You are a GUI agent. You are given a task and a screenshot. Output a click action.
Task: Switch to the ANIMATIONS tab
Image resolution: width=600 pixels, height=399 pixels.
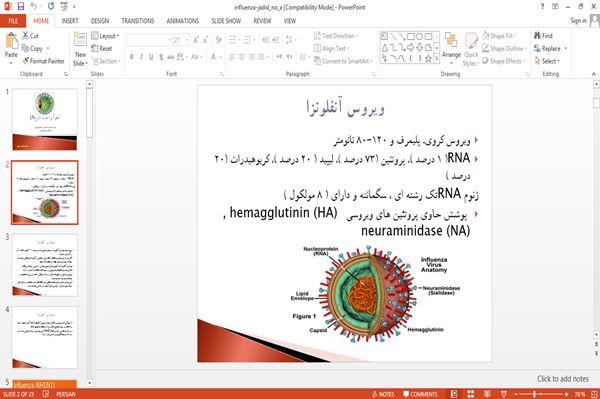pos(183,21)
